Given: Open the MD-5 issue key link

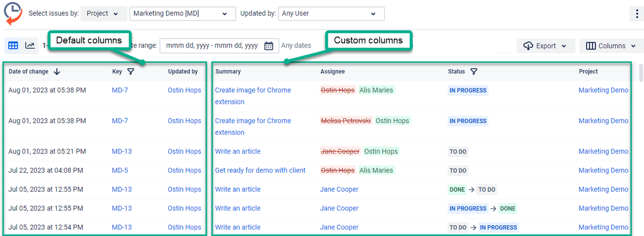Looking at the screenshot, I should click(x=120, y=170).
